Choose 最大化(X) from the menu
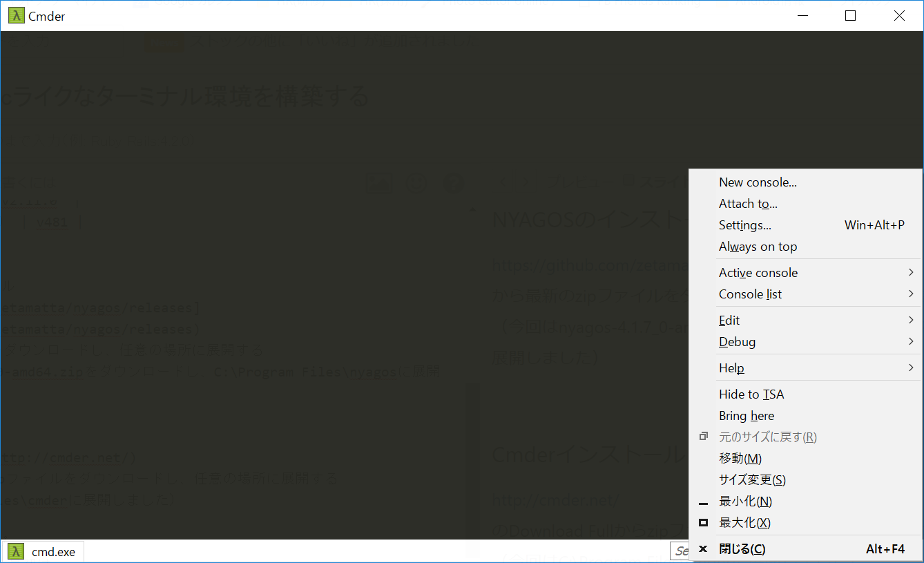 [x=805, y=523]
